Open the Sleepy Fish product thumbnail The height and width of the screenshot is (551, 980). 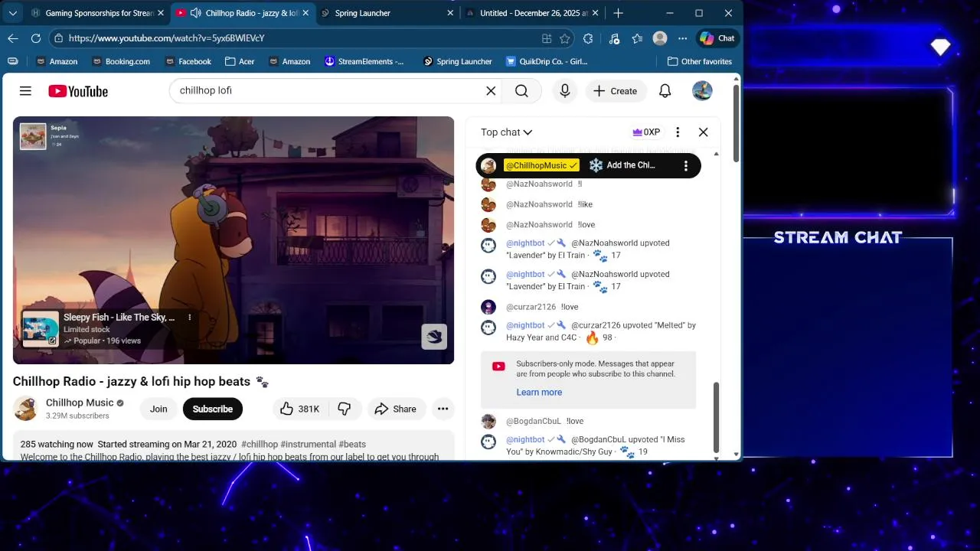[41, 328]
